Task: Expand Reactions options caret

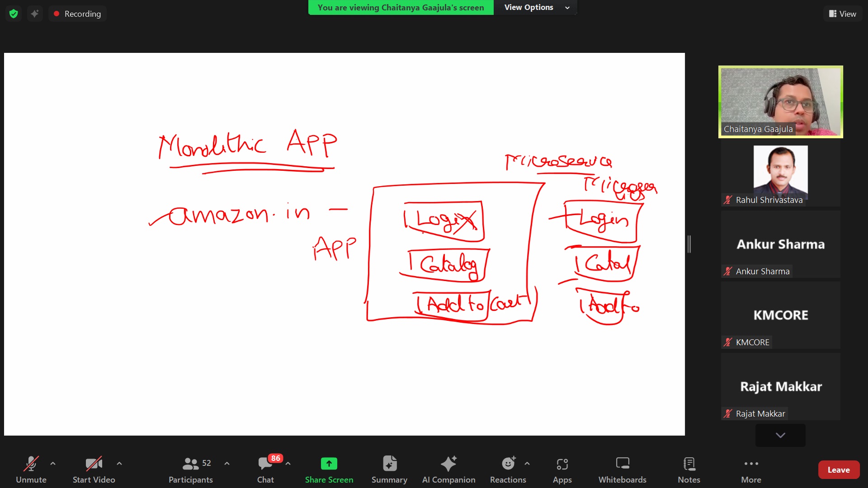Action: tap(527, 463)
